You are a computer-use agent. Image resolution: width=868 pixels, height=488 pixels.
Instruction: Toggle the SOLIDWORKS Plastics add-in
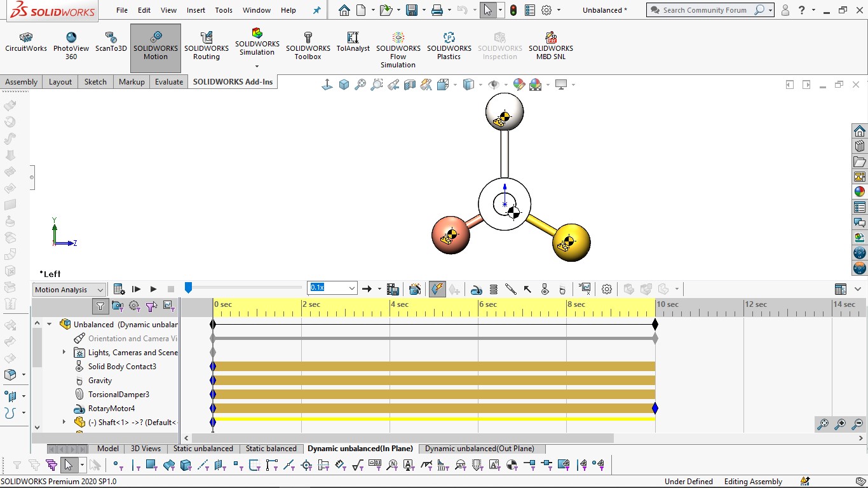point(449,46)
